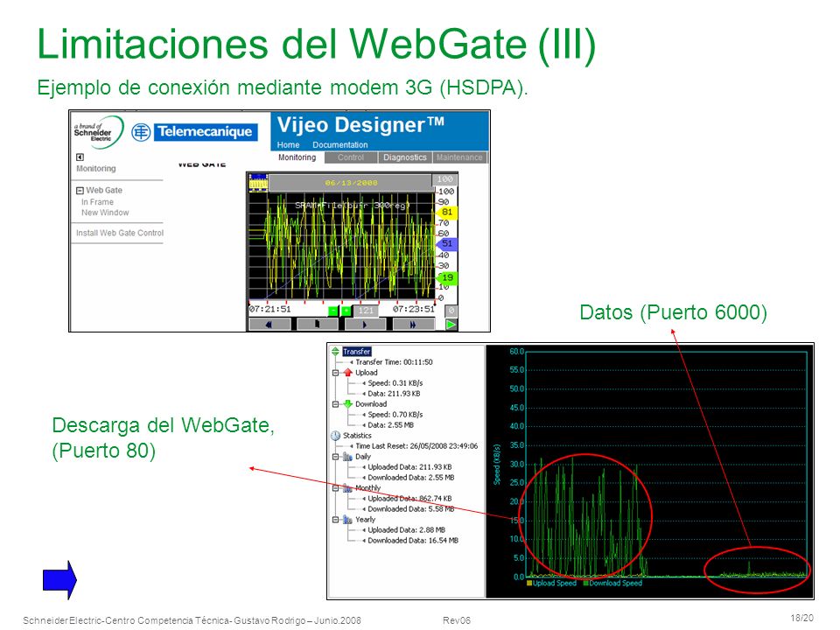Collapse the Download tree node
Viewport: 840px width, 630px height.
pyautogui.click(x=335, y=404)
